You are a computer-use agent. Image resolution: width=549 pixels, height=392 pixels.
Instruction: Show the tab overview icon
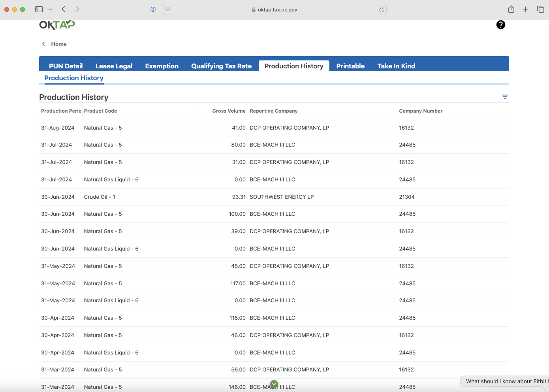pyautogui.click(x=540, y=9)
